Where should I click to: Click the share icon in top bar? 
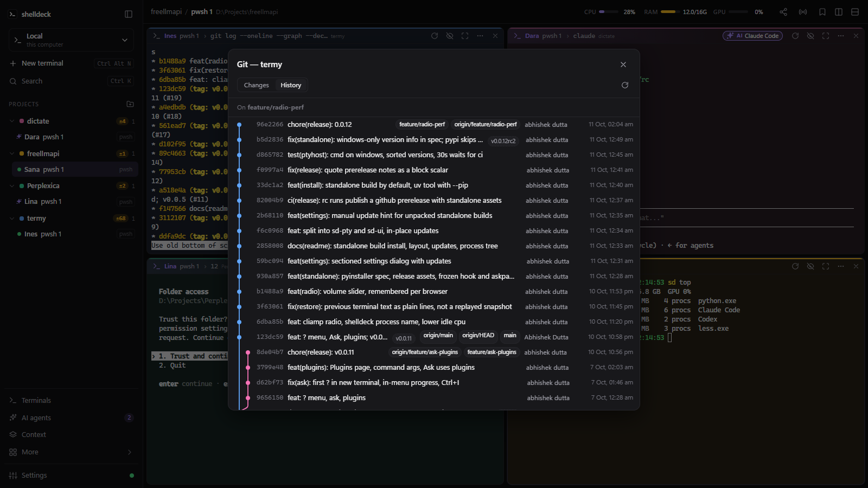pyautogui.click(x=783, y=12)
